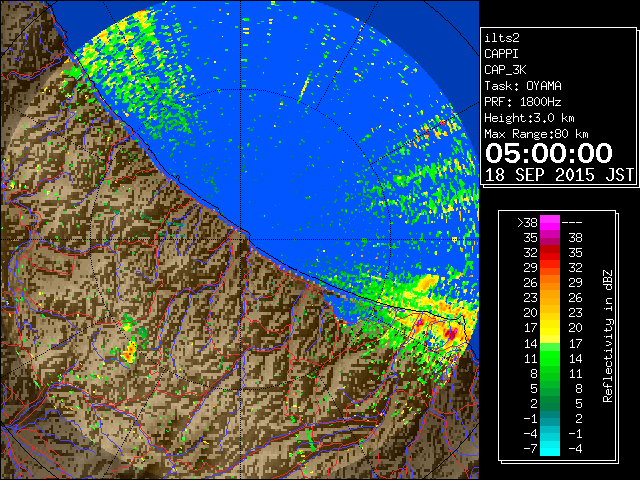Pick the red 32–35 dBZ legend swatch
The height and width of the screenshot is (480, 640).
pos(550,253)
